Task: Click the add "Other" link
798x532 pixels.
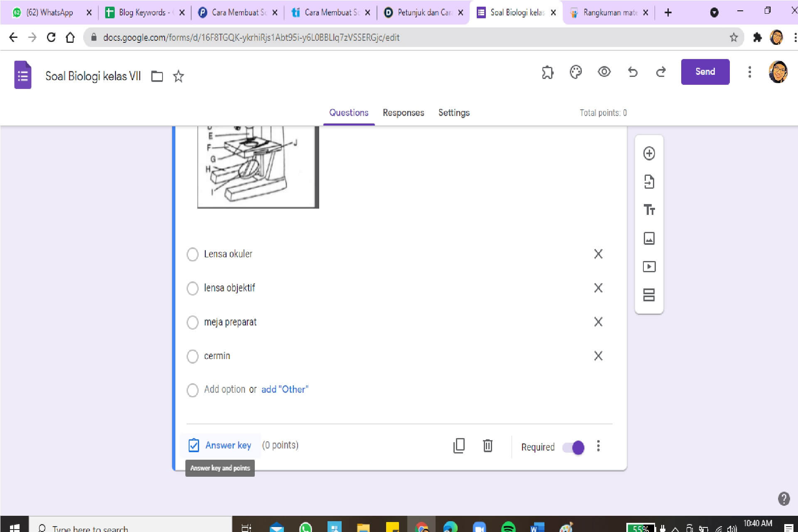Action: 285,389
